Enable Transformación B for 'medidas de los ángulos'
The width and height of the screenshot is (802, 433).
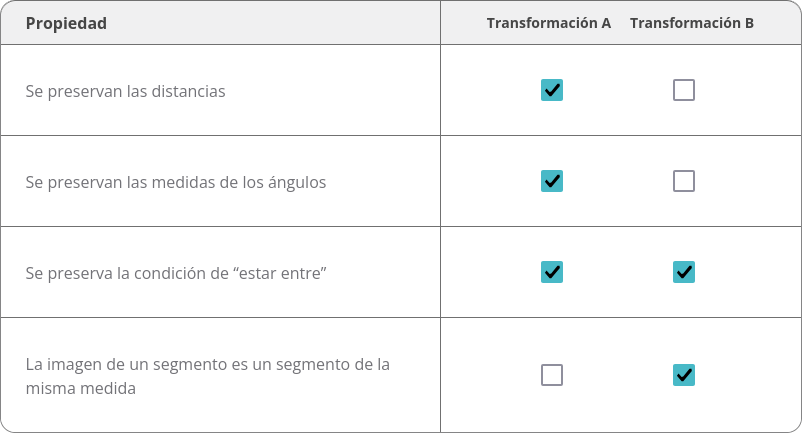pos(684,181)
